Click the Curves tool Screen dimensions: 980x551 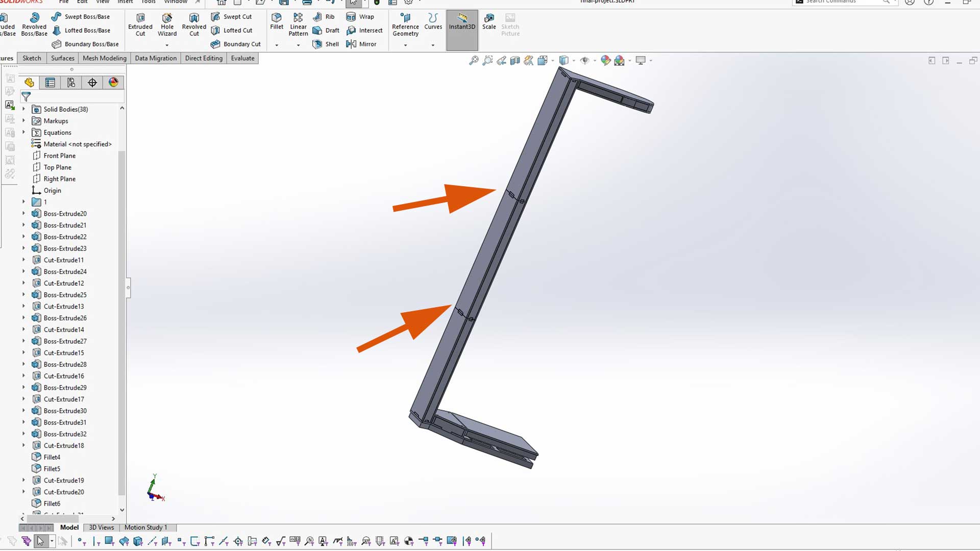(x=433, y=21)
